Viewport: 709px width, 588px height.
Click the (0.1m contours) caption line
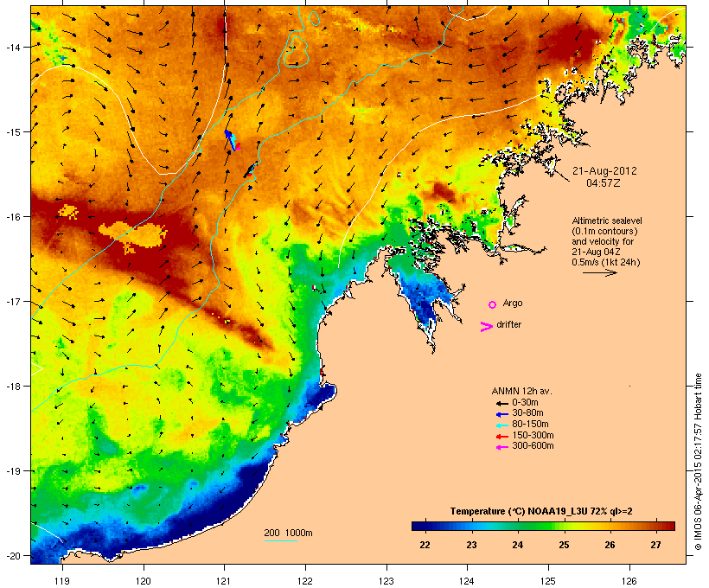pos(604,231)
